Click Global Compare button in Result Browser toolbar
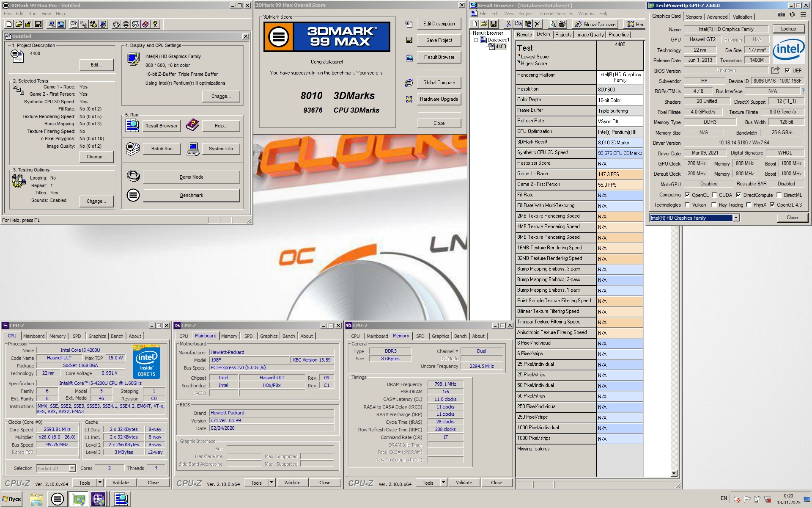Viewport: 812px width, 508px height. point(595,24)
